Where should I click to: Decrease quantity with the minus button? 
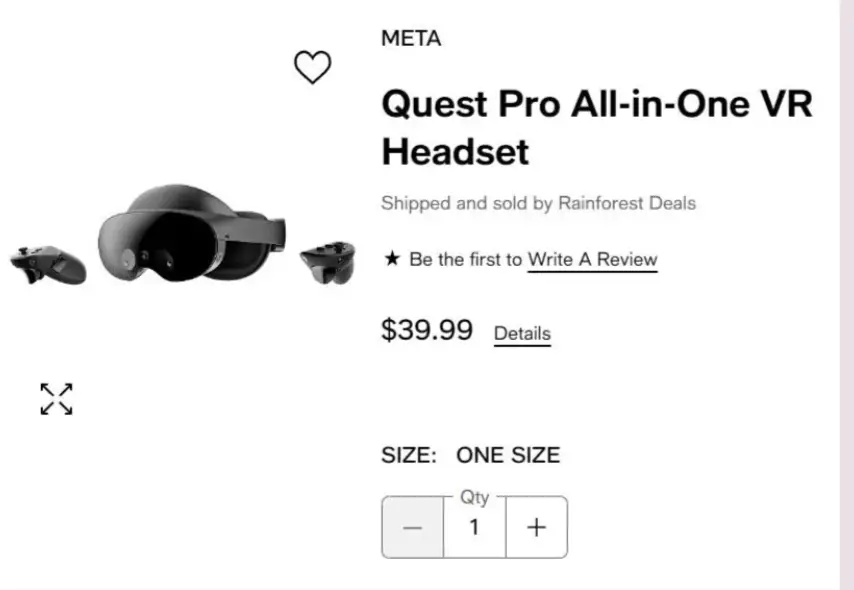coord(413,527)
